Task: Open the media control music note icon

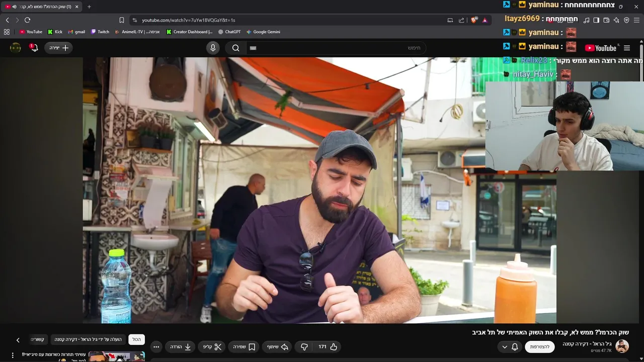Action: 586,20
